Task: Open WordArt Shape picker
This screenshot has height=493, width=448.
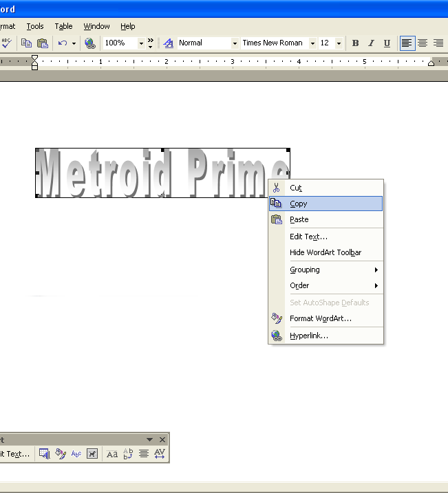Action: tap(76, 454)
